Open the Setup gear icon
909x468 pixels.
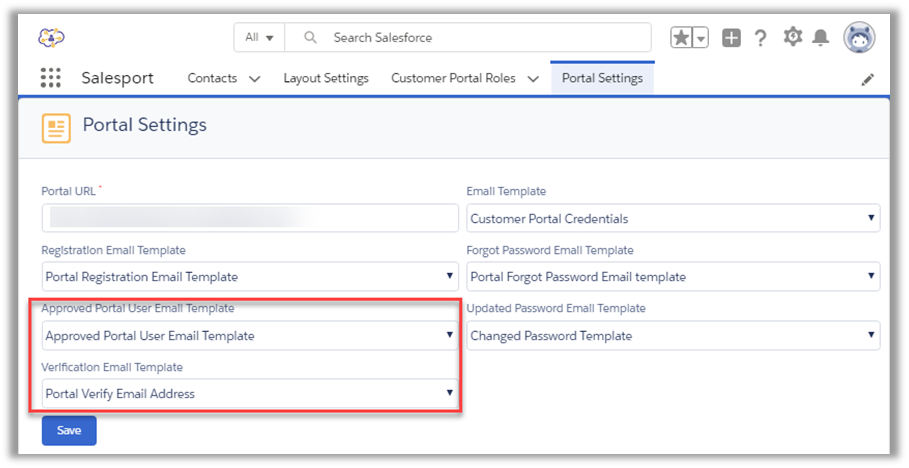792,37
